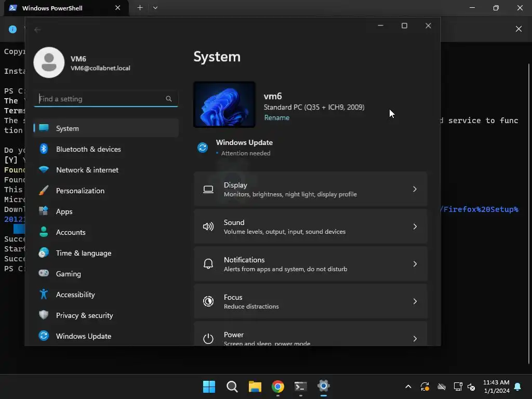Screen dimensions: 532x399
Task: Open Sound volume levels card
Action: (311, 227)
